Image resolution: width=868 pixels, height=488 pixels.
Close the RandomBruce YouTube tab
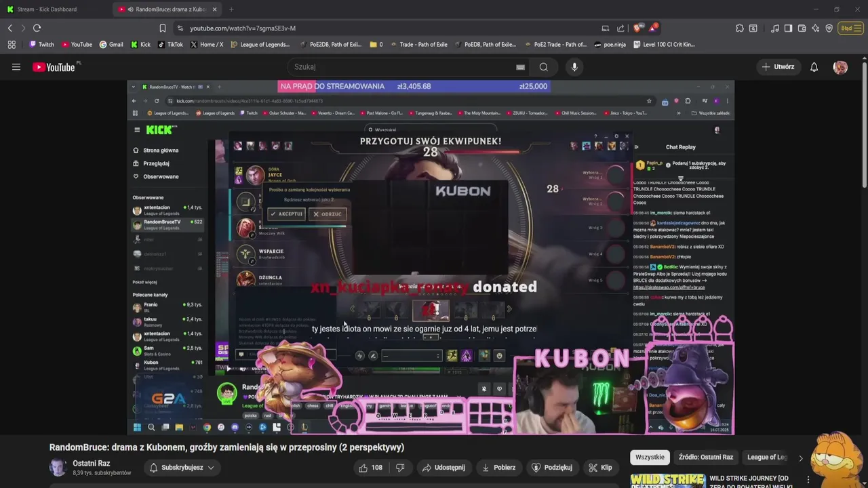(215, 9)
